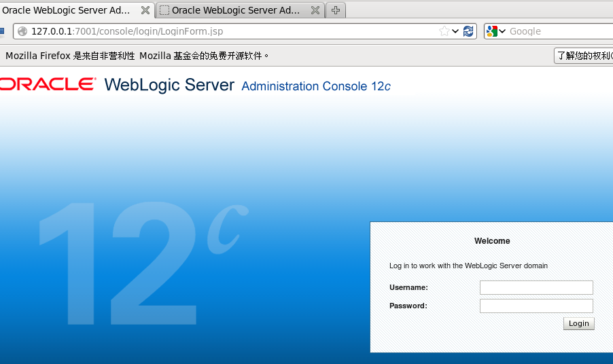Switch to the second Oracle WebLogic Server tab
Viewport: 613px width, 364px height.
(240, 10)
